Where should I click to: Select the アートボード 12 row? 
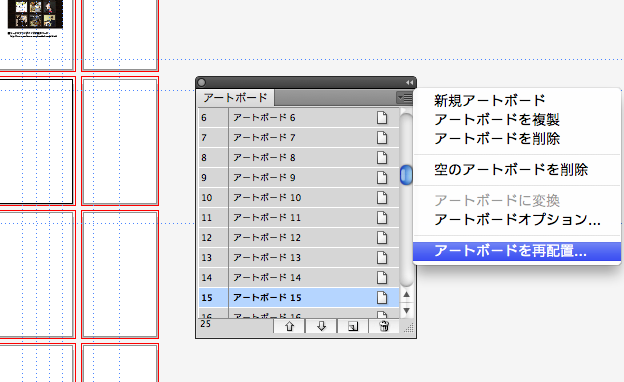[299, 238]
